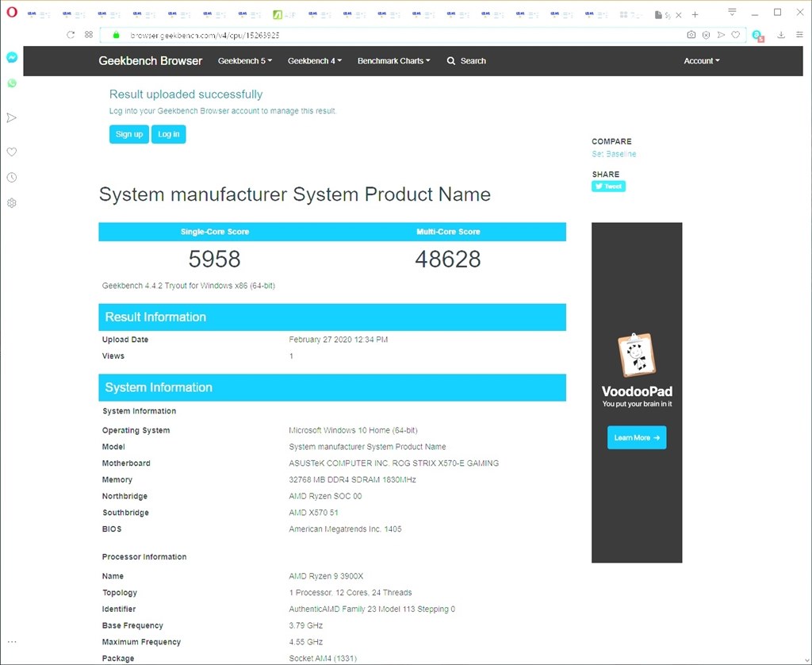Open My Flow in the sidebar
Image resolution: width=812 pixels, height=665 pixels.
pyautogui.click(x=12, y=117)
